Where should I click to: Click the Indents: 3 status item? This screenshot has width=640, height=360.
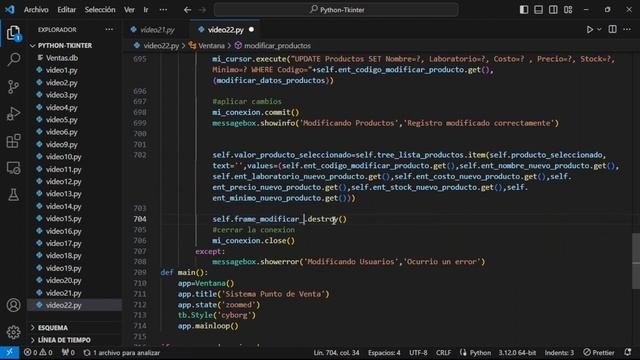[x=559, y=353]
